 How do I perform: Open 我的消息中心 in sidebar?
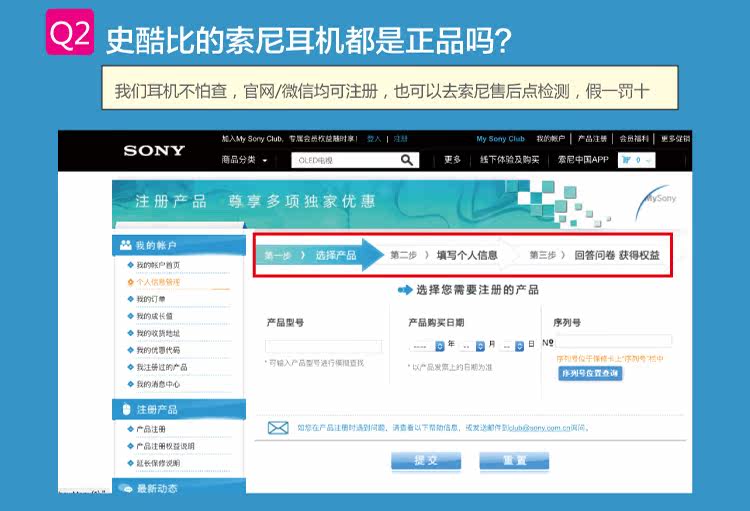[x=158, y=384]
